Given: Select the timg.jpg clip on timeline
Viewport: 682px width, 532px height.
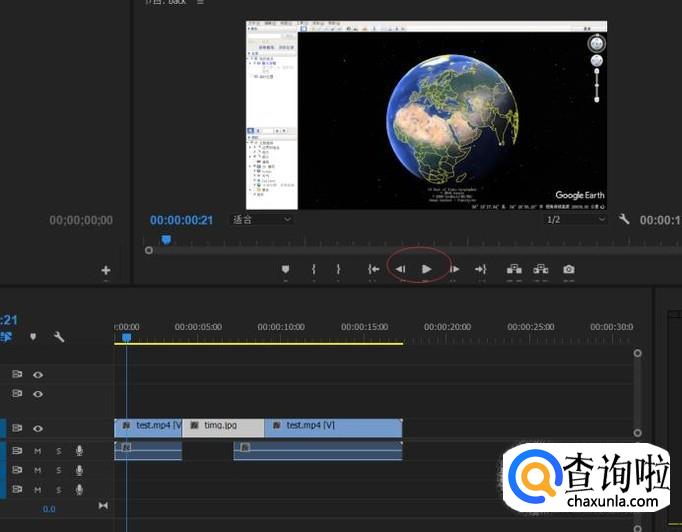Looking at the screenshot, I should click(222, 426).
